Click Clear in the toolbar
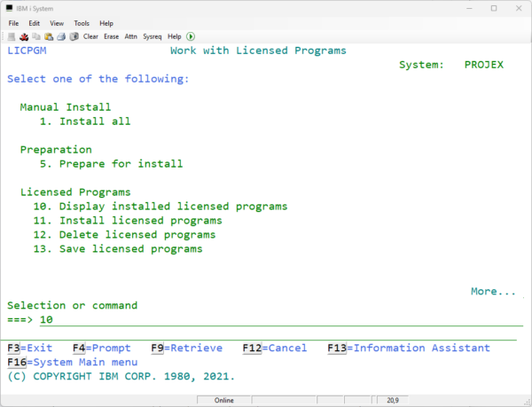The image size is (532, 407). coord(90,36)
